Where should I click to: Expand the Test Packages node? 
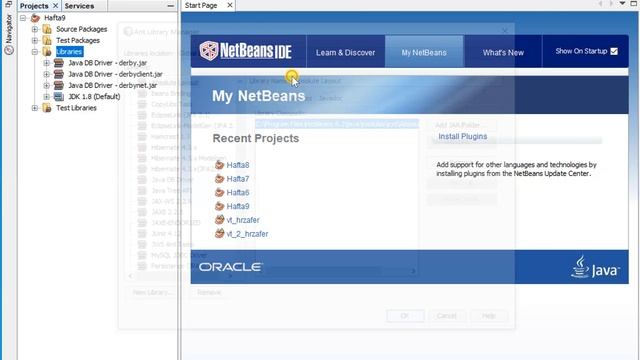point(35,40)
